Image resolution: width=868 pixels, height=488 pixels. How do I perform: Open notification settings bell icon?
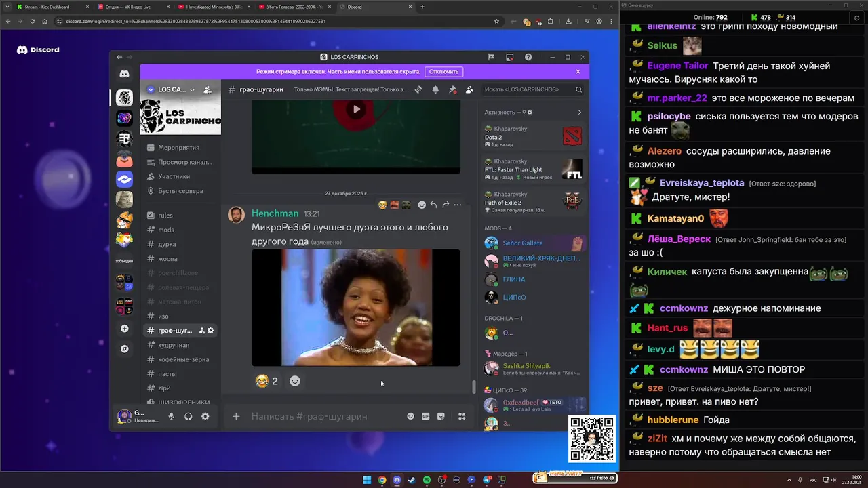click(x=435, y=89)
